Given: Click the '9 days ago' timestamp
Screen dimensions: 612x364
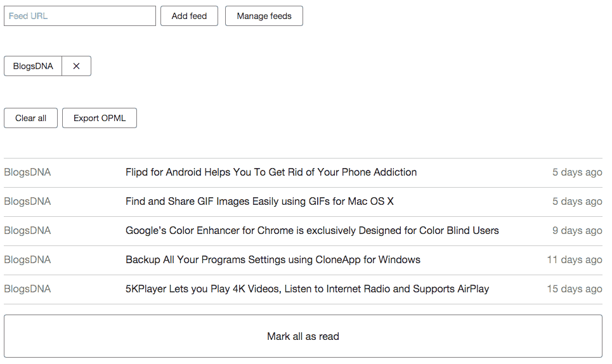Looking at the screenshot, I should pos(577,231).
